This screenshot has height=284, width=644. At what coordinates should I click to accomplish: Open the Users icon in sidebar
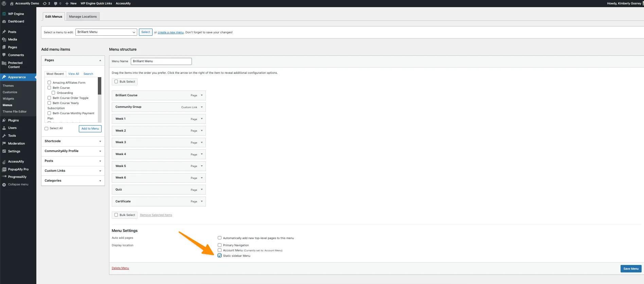(4, 128)
